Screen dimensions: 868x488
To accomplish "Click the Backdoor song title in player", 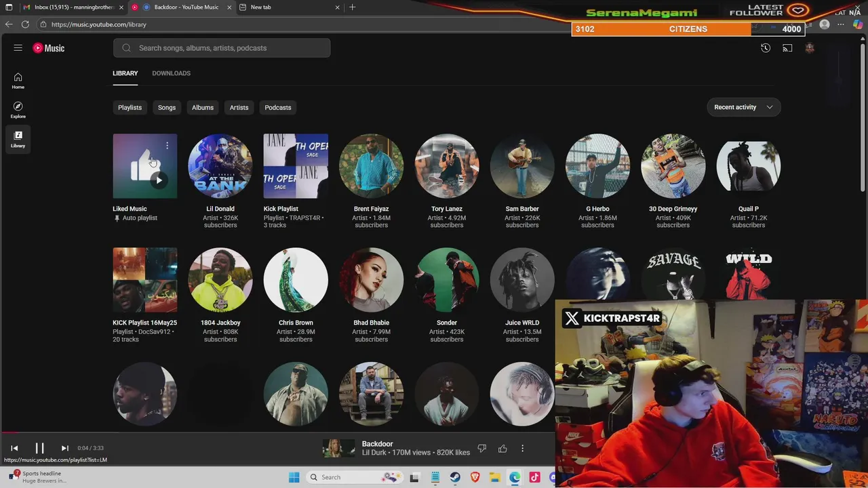I will point(378,444).
